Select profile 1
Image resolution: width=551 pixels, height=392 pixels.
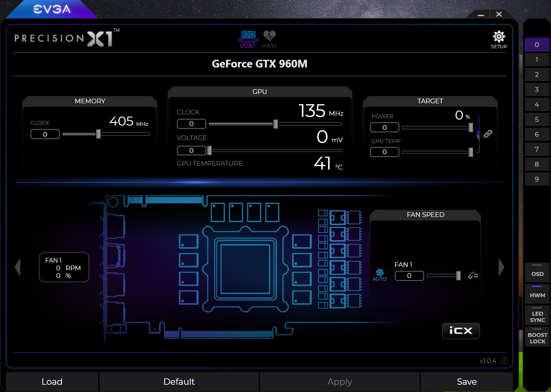pos(537,59)
